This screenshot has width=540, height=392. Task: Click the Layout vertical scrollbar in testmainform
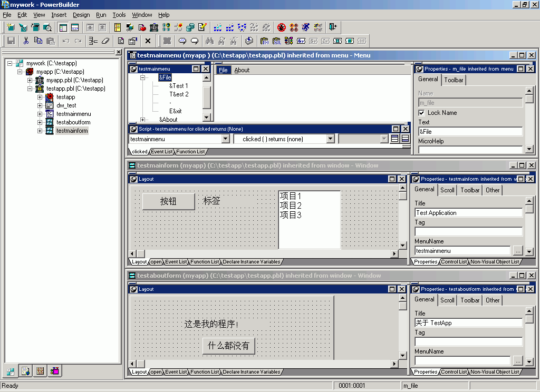(402, 217)
